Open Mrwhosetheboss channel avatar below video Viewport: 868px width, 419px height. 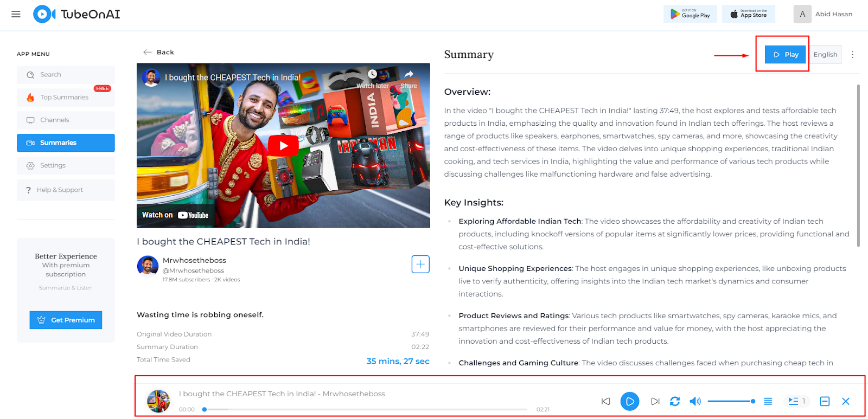[148, 266]
